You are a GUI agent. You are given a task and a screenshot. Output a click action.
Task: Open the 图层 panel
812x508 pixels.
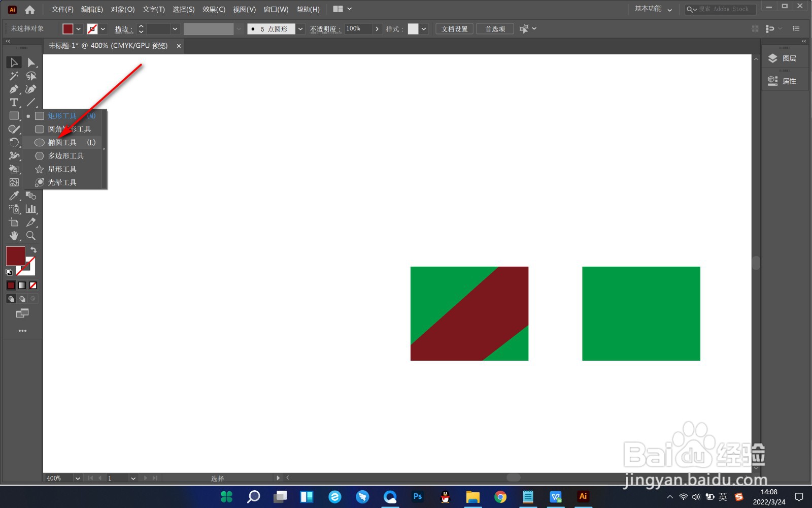785,58
